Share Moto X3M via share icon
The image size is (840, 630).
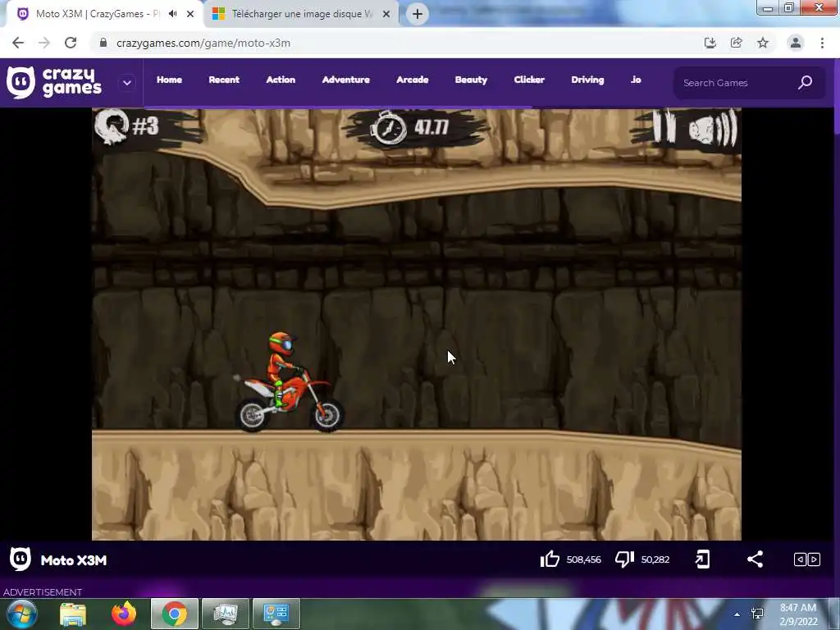(755, 559)
